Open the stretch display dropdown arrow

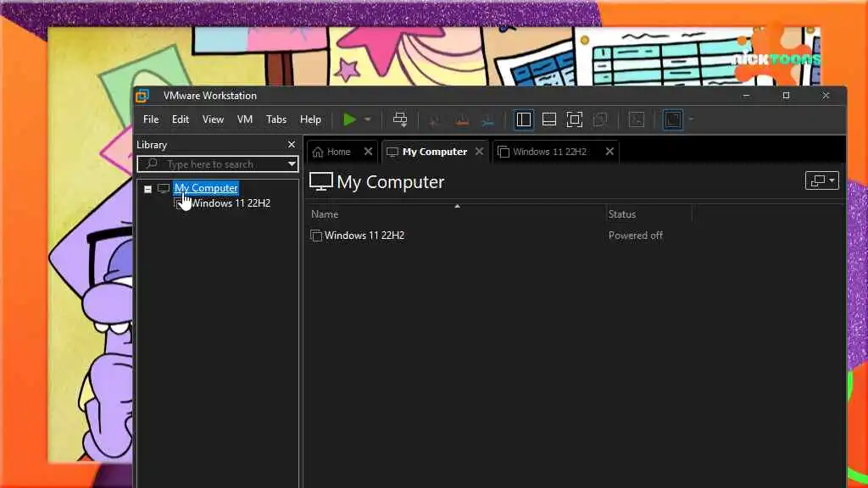click(691, 119)
